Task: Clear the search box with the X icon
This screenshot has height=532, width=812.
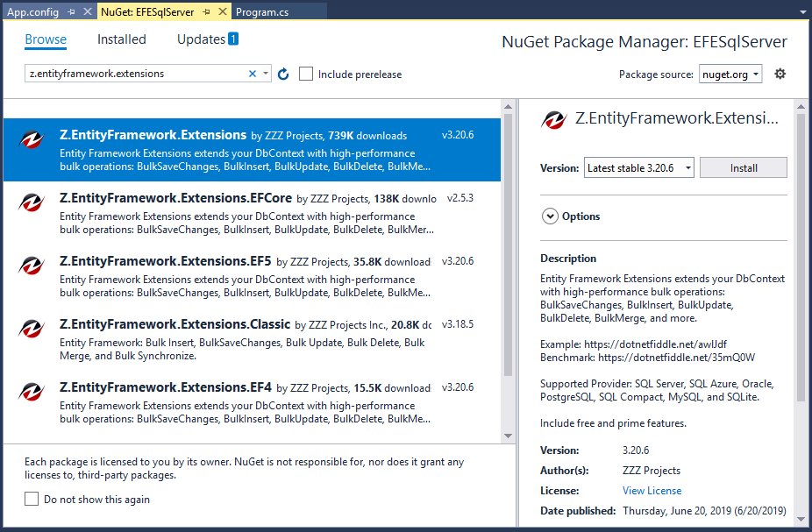Action: 253,74
